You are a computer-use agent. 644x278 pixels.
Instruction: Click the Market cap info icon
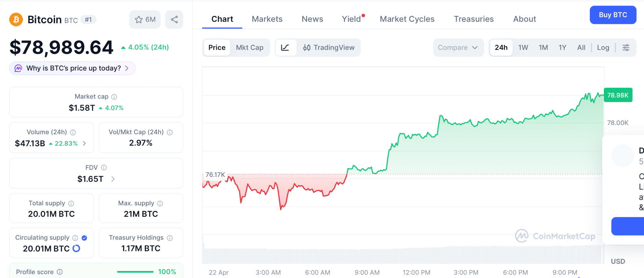(x=114, y=97)
